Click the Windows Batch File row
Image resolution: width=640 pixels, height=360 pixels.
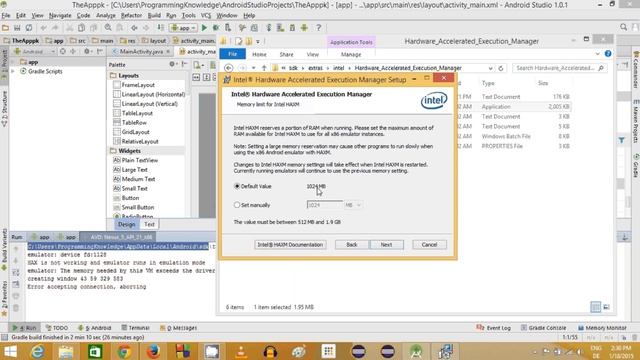[506, 136]
